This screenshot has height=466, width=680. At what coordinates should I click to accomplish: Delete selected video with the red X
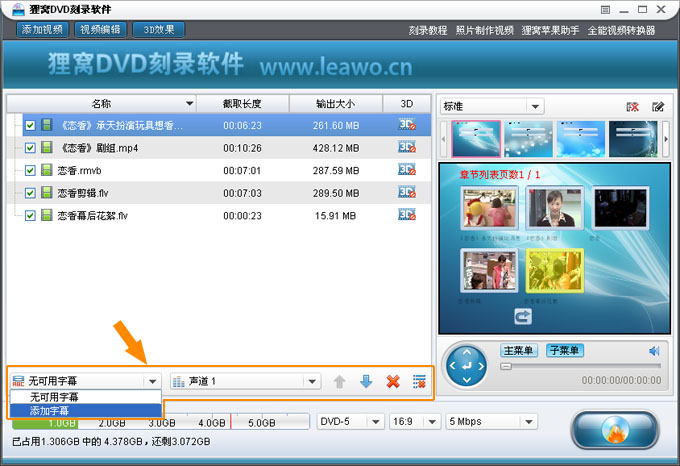point(393,381)
